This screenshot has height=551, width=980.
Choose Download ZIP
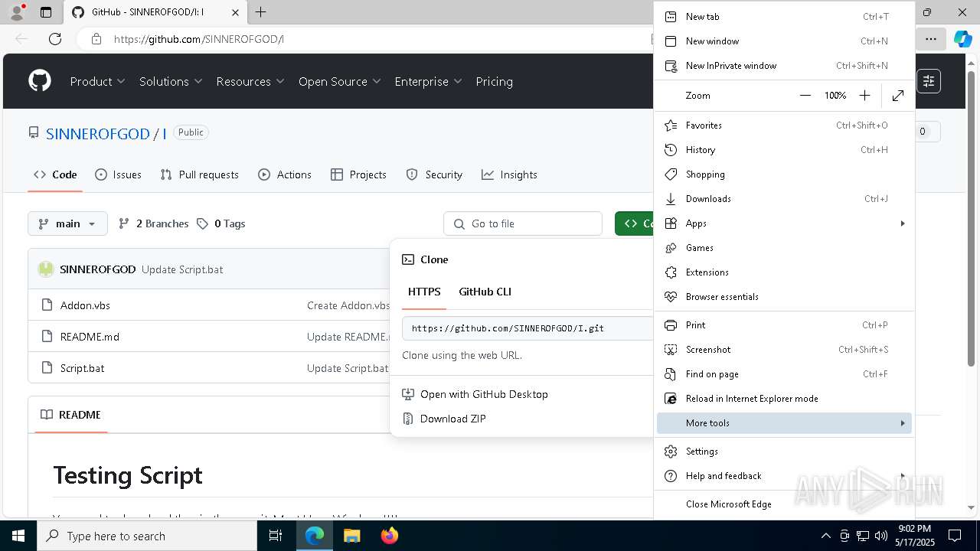click(444, 419)
